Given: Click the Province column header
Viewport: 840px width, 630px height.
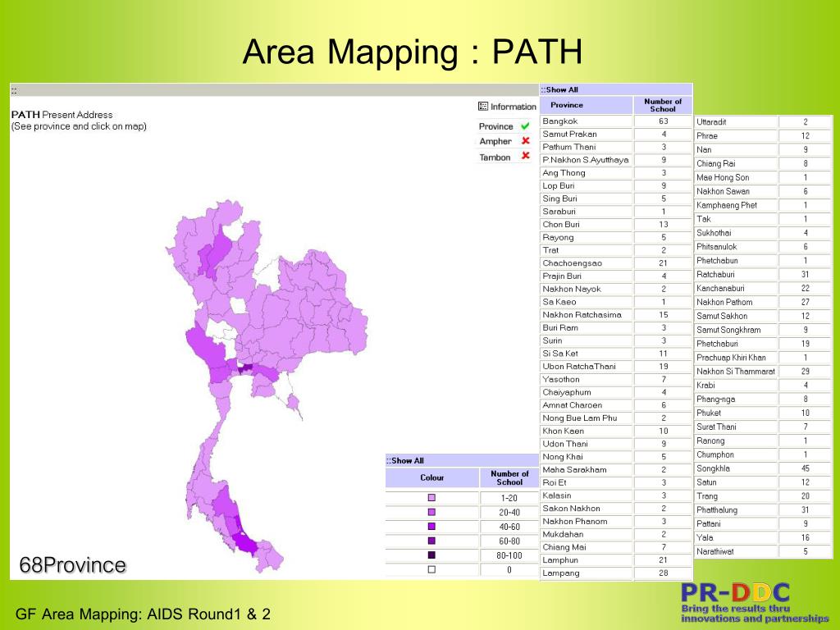Looking at the screenshot, I should [x=586, y=105].
